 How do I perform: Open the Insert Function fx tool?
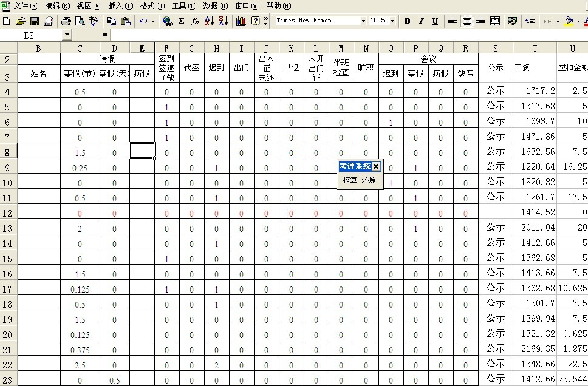(x=194, y=20)
